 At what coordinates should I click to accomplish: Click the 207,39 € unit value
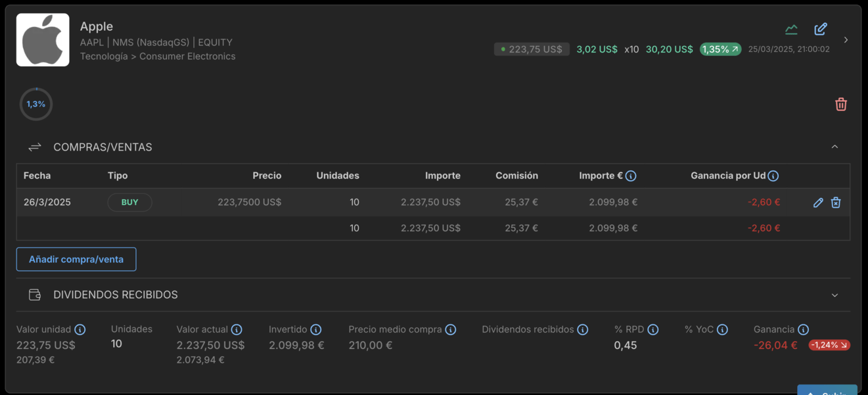click(x=35, y=360)
